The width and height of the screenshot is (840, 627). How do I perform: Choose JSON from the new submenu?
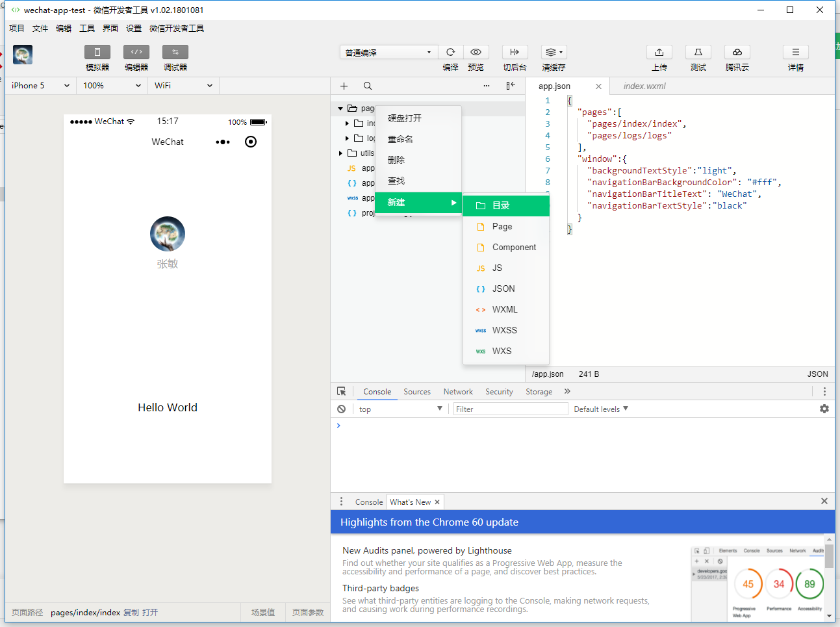(x=506, y=288)
